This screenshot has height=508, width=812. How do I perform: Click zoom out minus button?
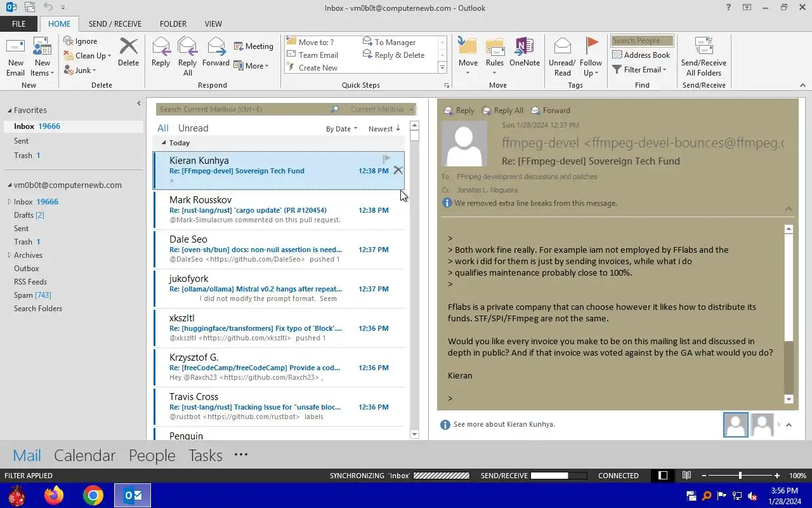tap(704, 476)
